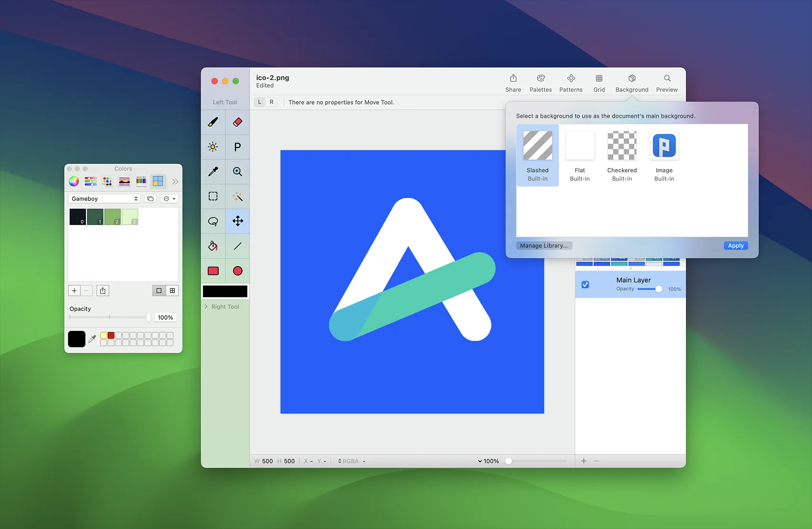Click the palette window icon beside Gameboy

click(150, 199)
